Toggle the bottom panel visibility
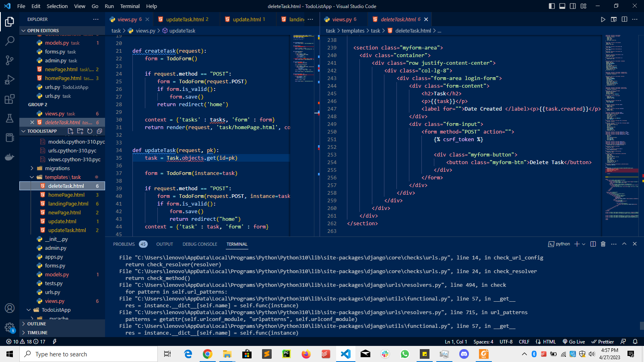 (x=562, y=6)
